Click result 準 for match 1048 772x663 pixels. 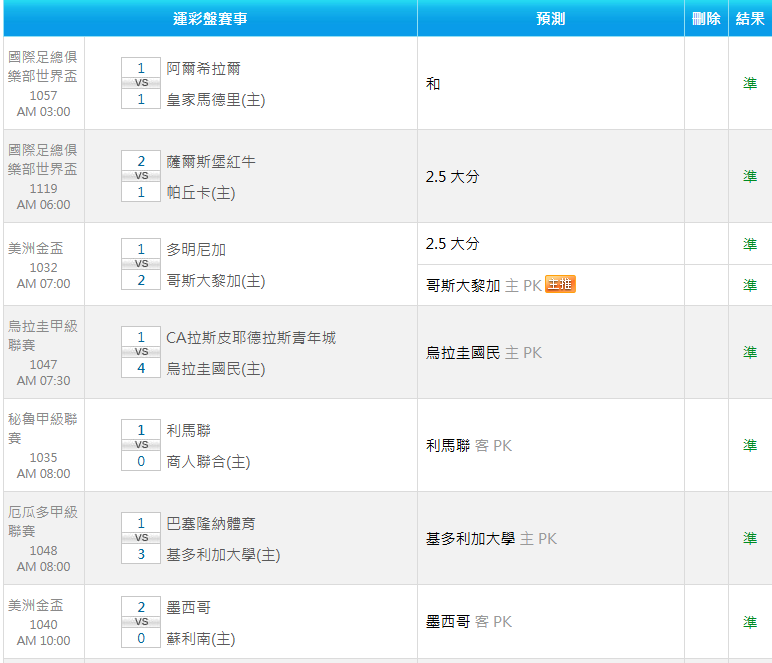750,538
